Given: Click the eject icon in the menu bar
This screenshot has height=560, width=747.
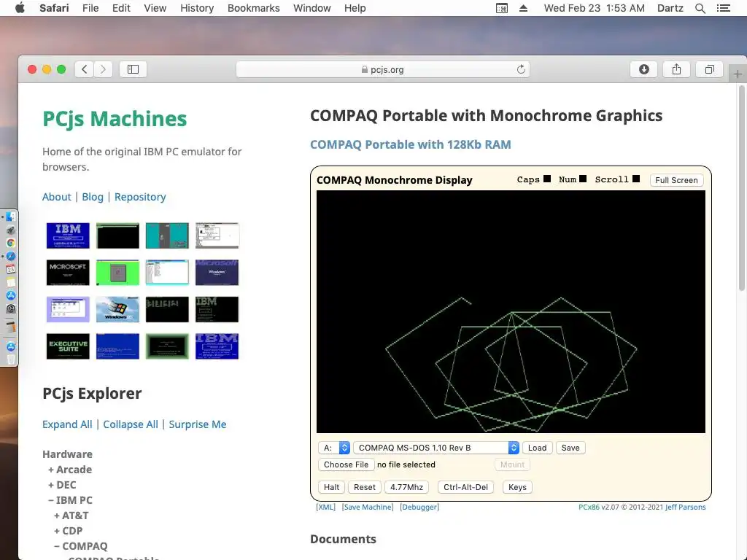Looking at the screenshot, I should pyautogui.click(x=523, y=8).
